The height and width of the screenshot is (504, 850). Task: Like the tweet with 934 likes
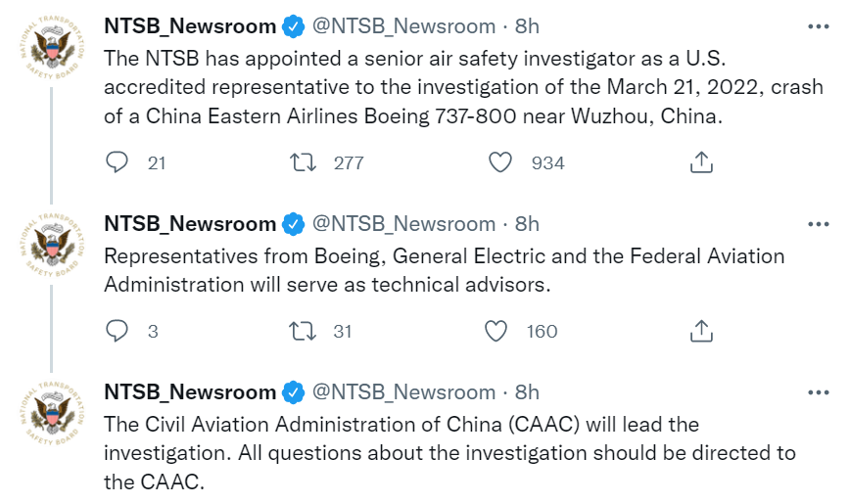click(x=499, y=162)
